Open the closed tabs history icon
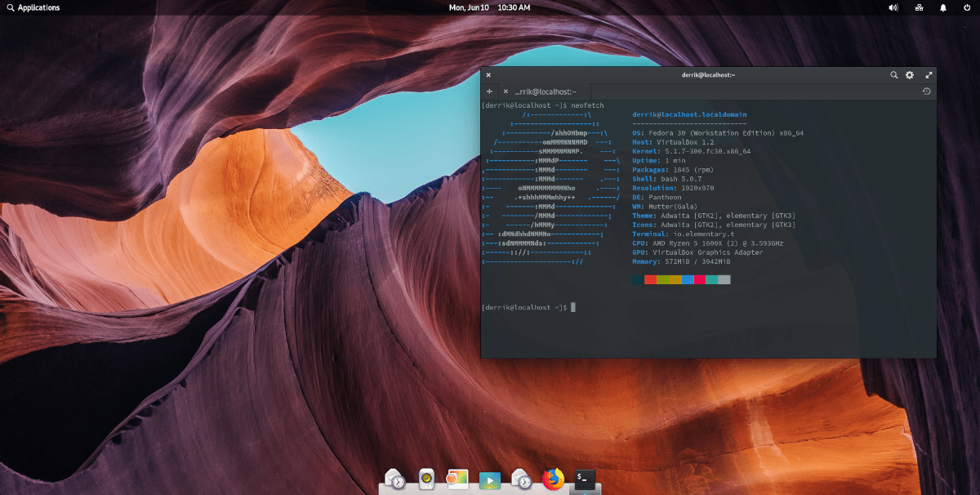 pos(927,91)
